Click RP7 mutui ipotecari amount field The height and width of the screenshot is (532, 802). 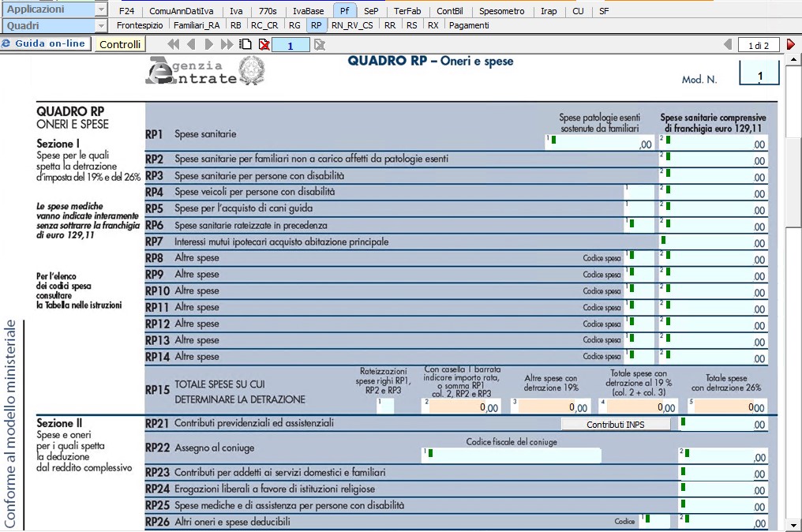tap(713, 242)
